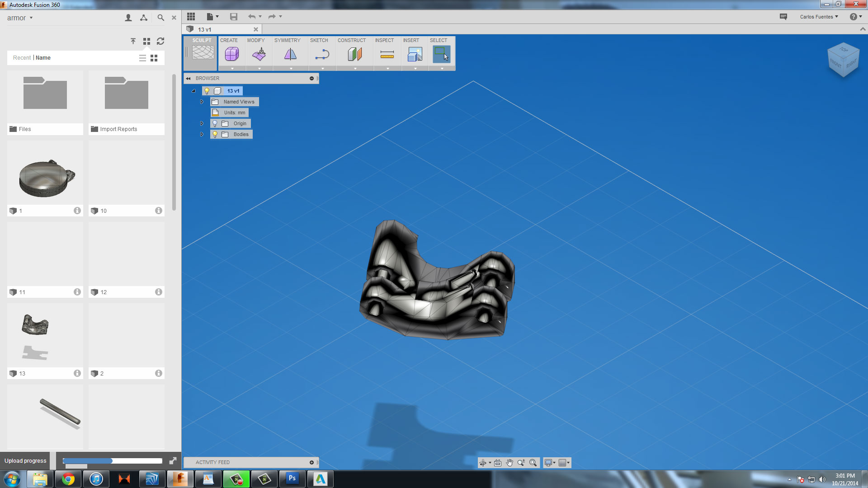Click the ViewCube navigation widget
The image size is (868, 488).
tap(843, 60)
